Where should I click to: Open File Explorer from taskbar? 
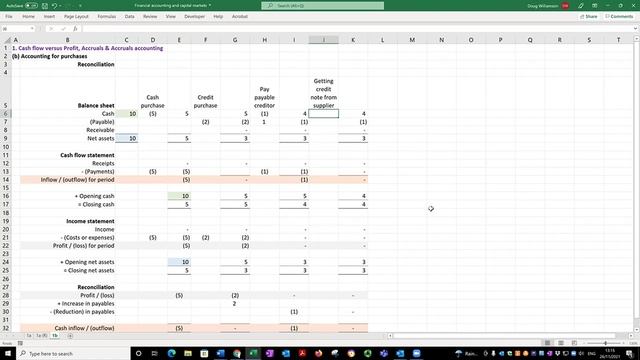click(x=188, y=353)
